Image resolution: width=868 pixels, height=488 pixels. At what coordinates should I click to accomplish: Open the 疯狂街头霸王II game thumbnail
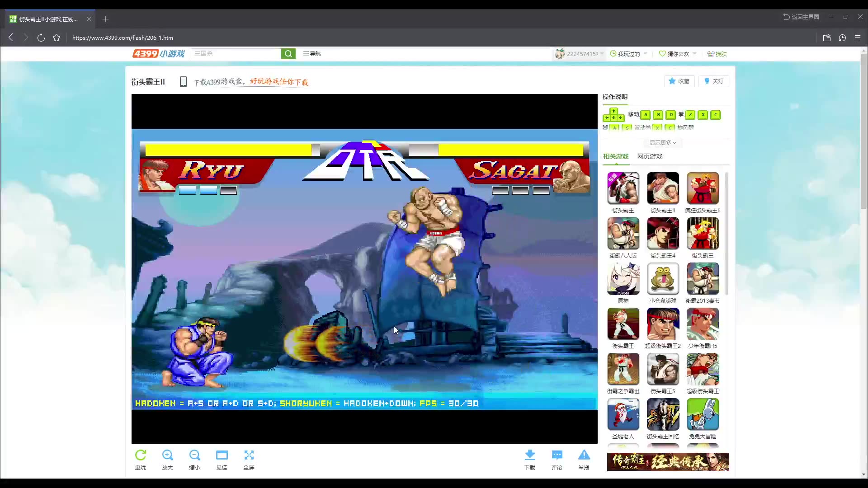(x=703, y=188)
